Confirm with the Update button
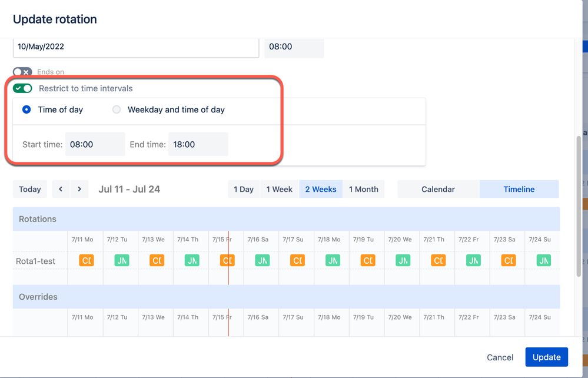 coord(547,357)
